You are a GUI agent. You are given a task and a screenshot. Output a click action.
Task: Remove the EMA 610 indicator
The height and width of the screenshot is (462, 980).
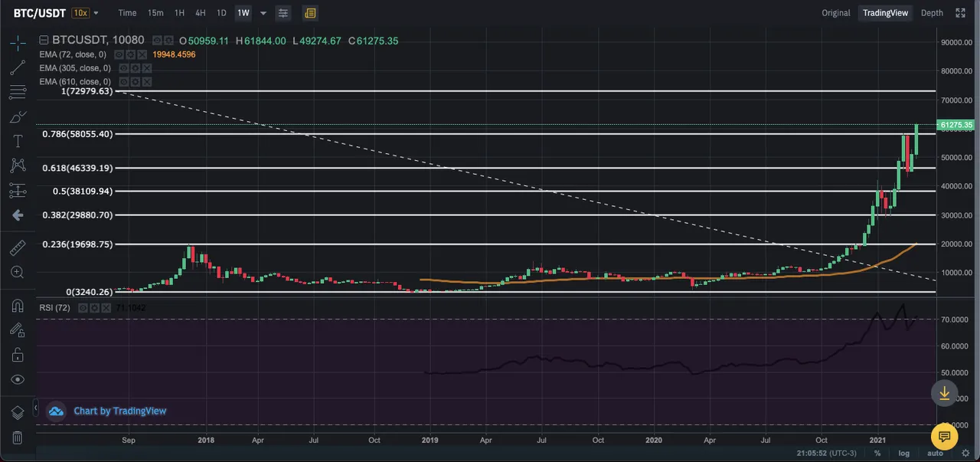coord(147,81)
